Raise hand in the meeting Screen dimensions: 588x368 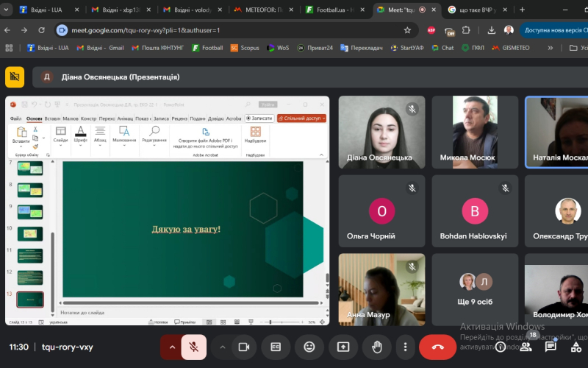coord(376,347)
